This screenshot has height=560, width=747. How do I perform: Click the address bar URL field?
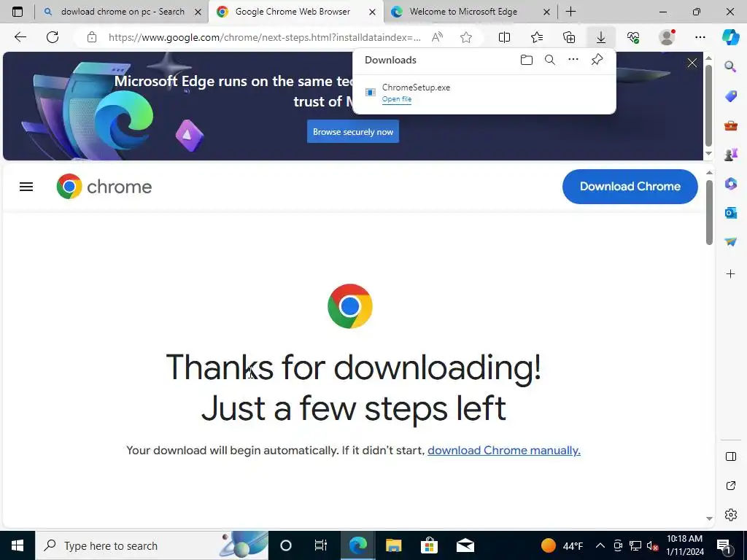coord(264,37)
